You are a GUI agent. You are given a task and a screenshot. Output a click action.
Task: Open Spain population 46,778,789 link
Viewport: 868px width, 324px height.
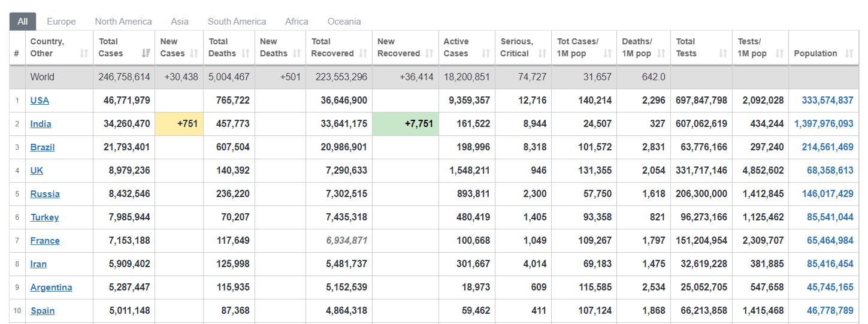click(x=830, y=311)
